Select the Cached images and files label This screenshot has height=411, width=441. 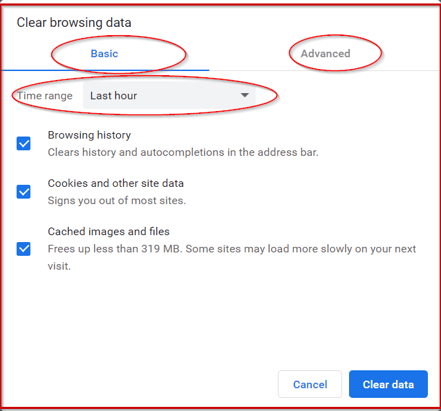[x=109, y=231]
